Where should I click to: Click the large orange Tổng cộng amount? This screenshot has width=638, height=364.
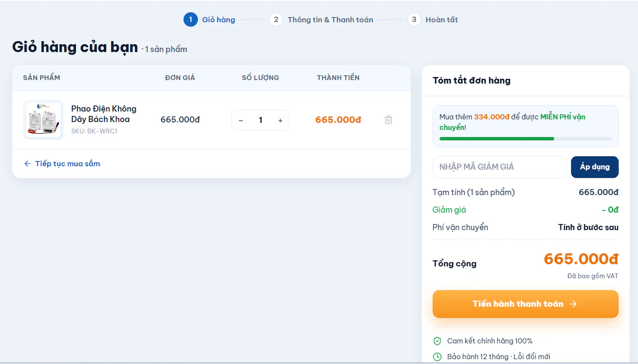[581, 259]
